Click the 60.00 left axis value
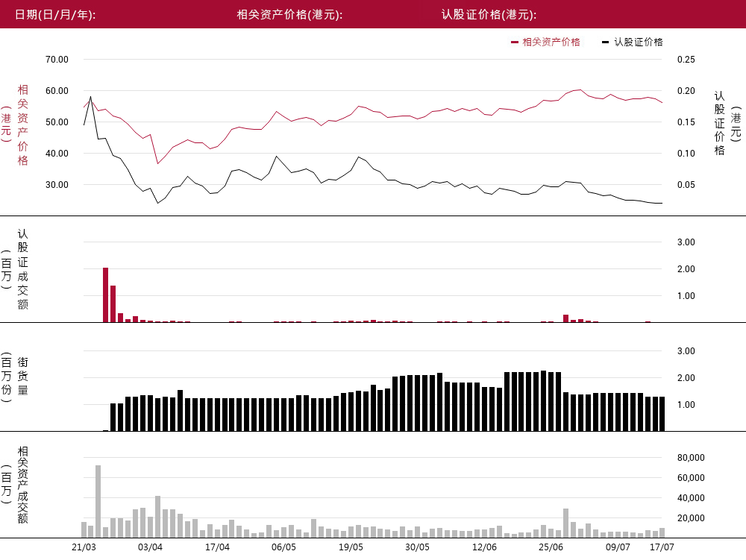Screen dimensions: 746x560 (57, 91)
